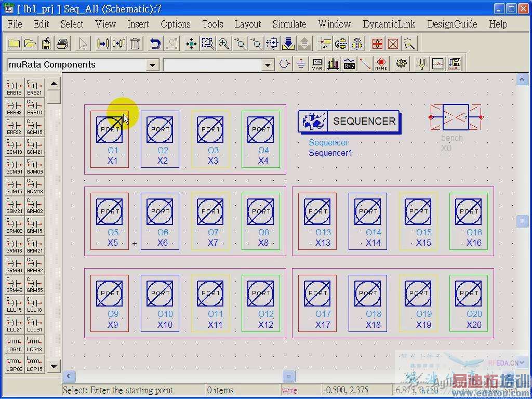Click the LLL31 palette component

click(x=35, y=324)
